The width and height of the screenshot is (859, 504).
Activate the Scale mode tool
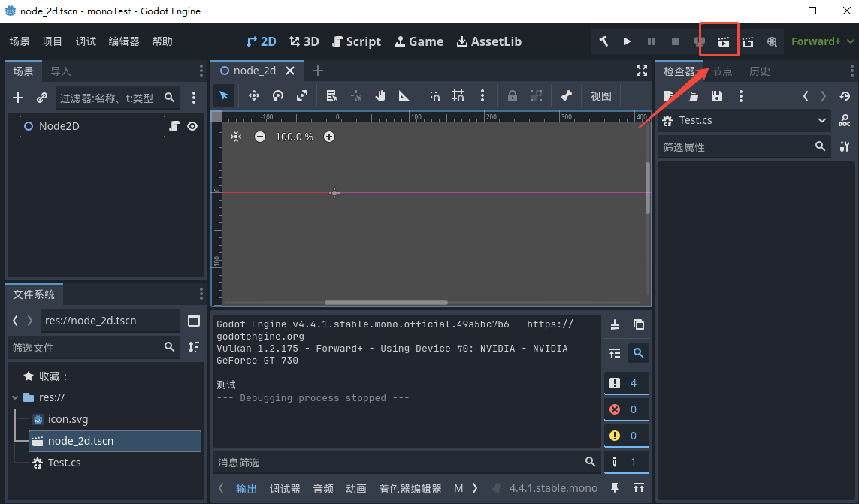(x=302, y=96)
